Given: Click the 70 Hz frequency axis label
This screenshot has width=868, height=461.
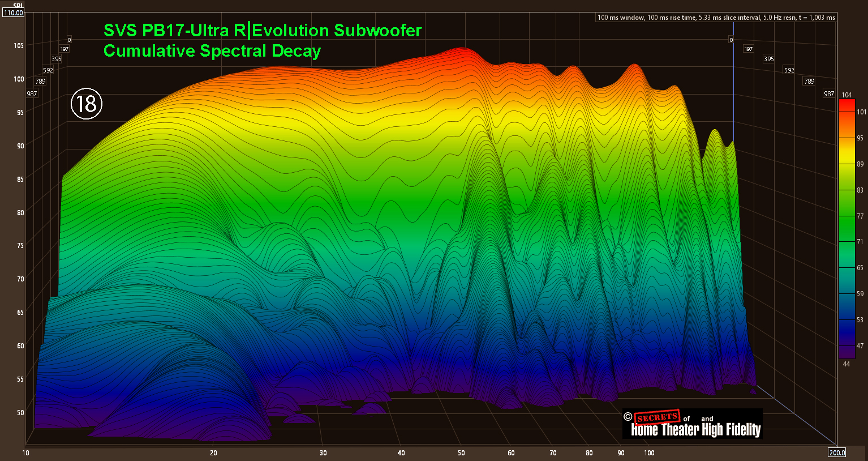Looking at the screenshot, I should (x=553, y=453).
